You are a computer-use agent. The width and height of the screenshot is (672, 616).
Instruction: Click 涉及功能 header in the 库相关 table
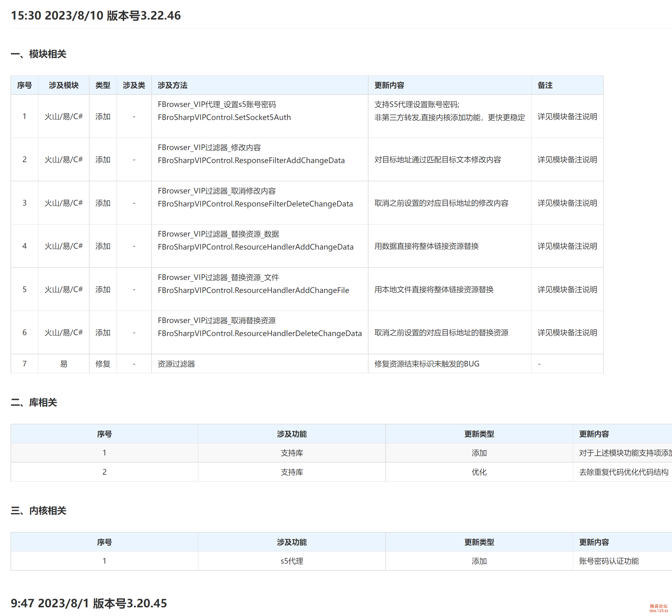[292, 434]
